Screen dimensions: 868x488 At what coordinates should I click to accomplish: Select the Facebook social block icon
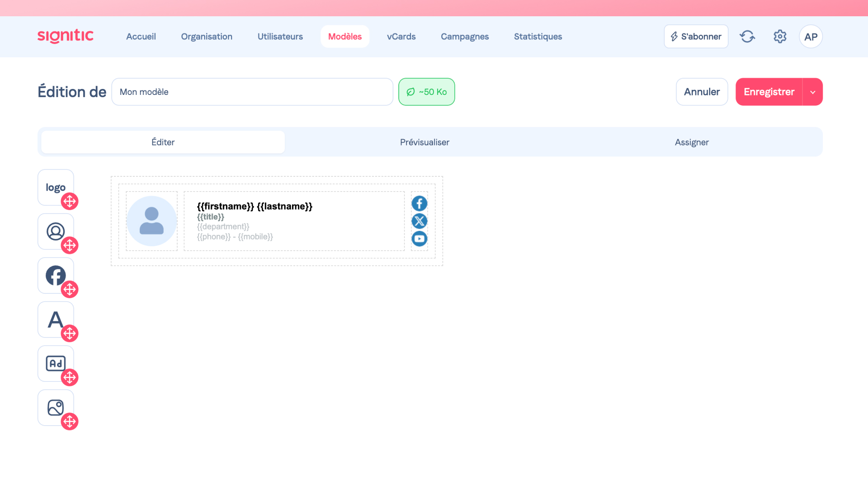point(56,275)
